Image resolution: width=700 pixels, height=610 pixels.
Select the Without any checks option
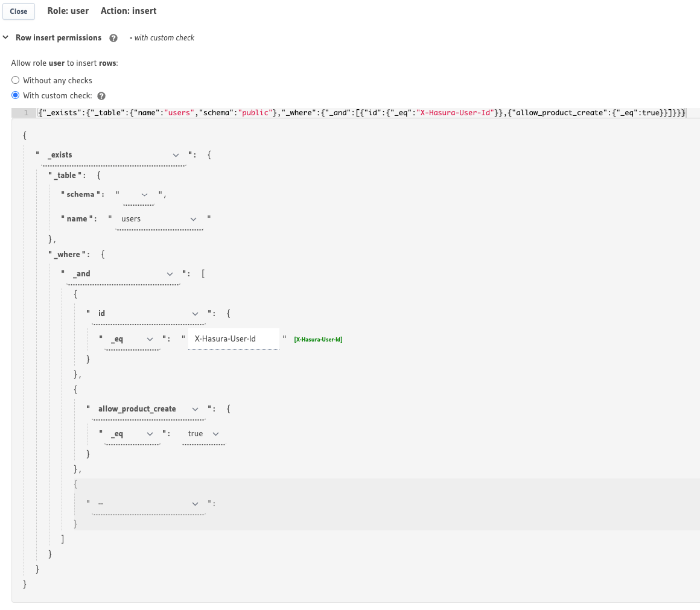pyautogui.click(x=15, y=80)
